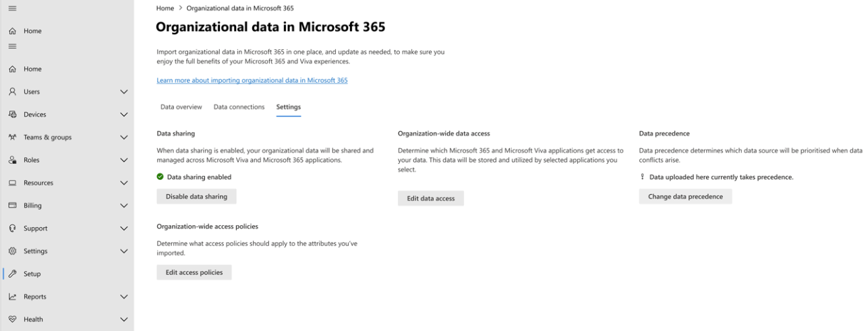Expand the Devices section chevron
Screen dimensions: 868x331
pyautogui.click(x=124, y=115)
